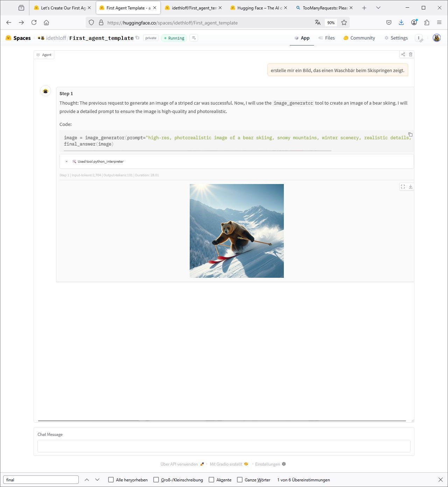Close the find bar

click(441, 480)
